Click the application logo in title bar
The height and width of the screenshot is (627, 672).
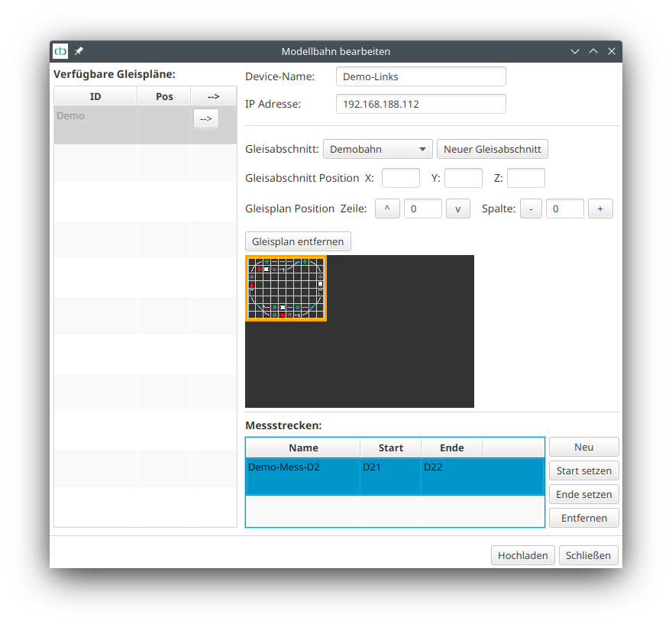(x=60, y=51)
